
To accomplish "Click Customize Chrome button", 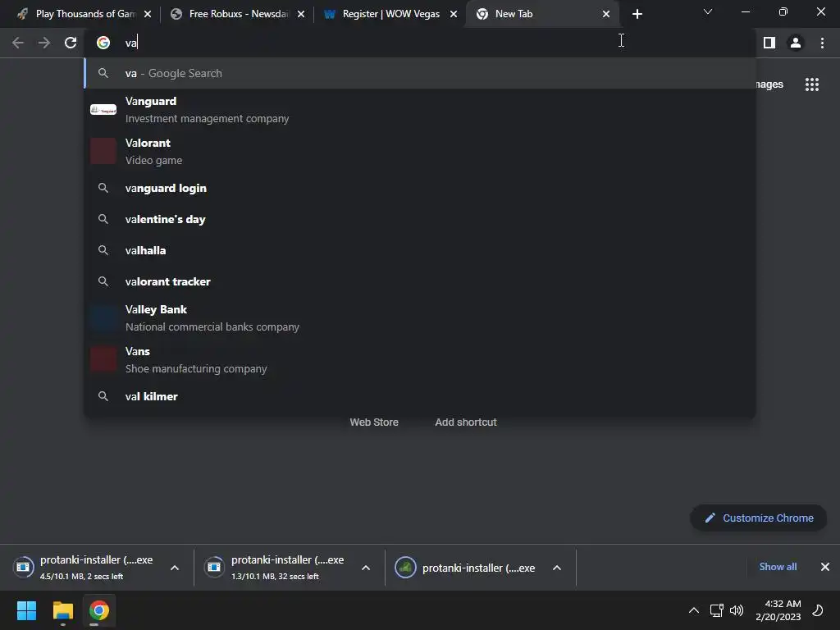I will point(759,518).
